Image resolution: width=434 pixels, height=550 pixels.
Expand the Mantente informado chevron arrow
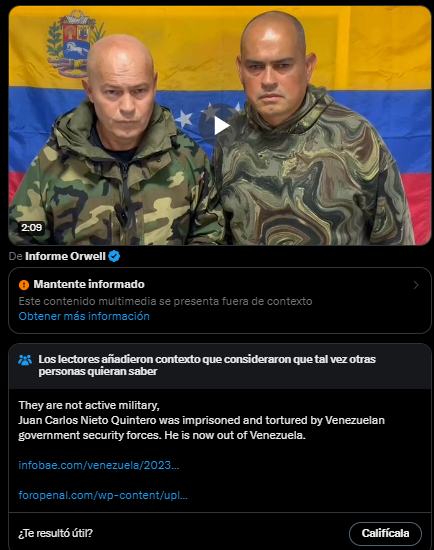pyautogui.click(x=416, y=285)
